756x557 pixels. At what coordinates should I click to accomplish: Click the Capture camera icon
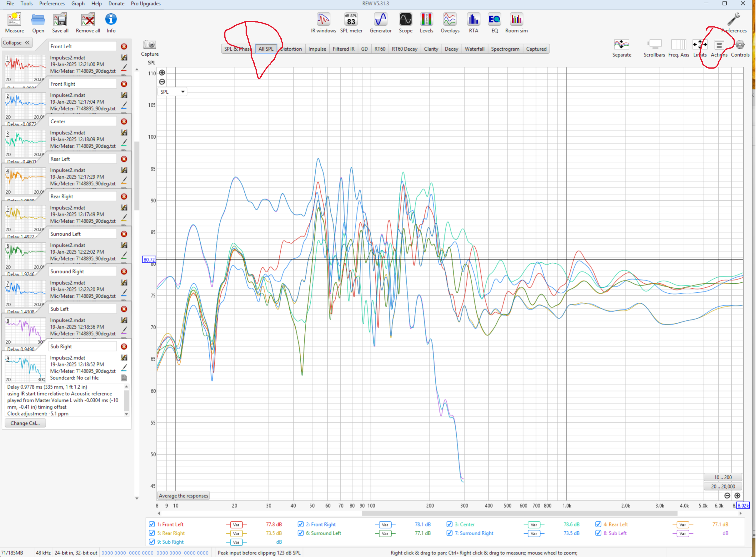pos(150,44)
